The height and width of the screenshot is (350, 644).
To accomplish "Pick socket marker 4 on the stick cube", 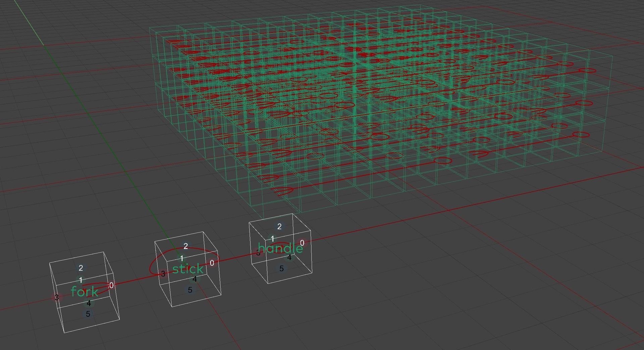I will [x=195, y=279].
